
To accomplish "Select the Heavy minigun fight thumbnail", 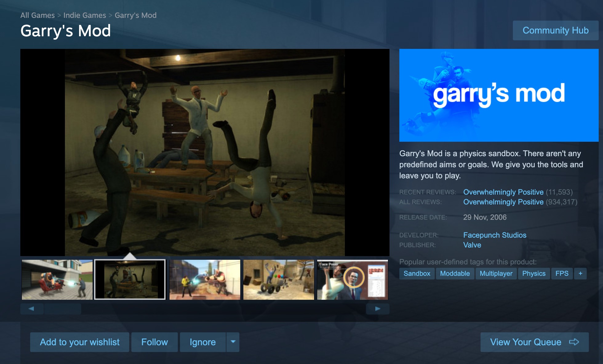I will (x=205, y=279).
